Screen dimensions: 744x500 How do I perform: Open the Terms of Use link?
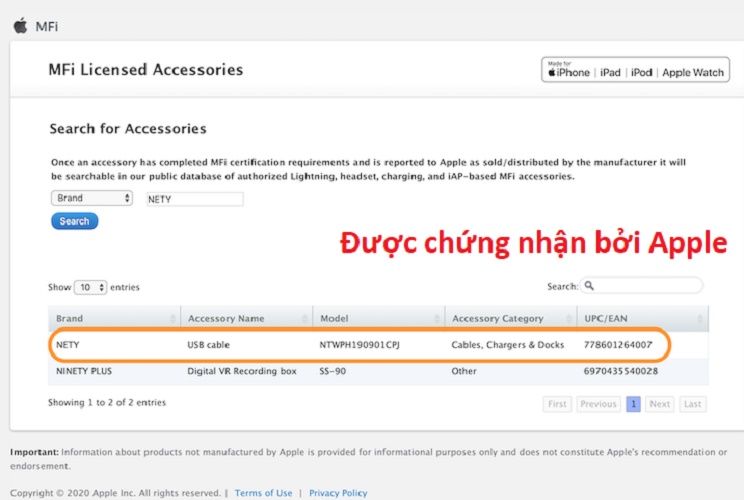263,493
